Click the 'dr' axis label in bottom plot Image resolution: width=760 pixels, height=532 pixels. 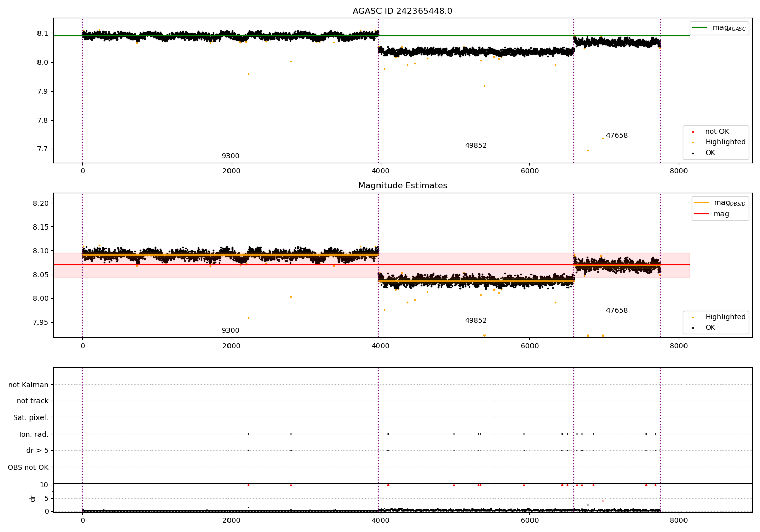point(33,498)
